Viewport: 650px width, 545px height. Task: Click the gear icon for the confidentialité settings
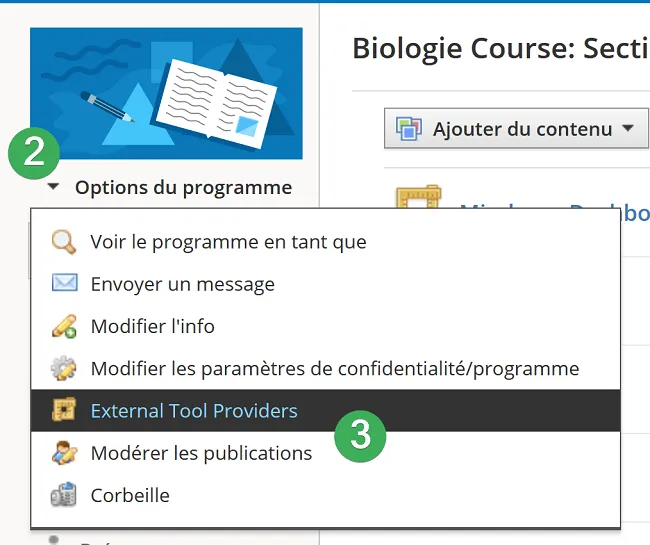pyautogui.click(x=64, y=368)
